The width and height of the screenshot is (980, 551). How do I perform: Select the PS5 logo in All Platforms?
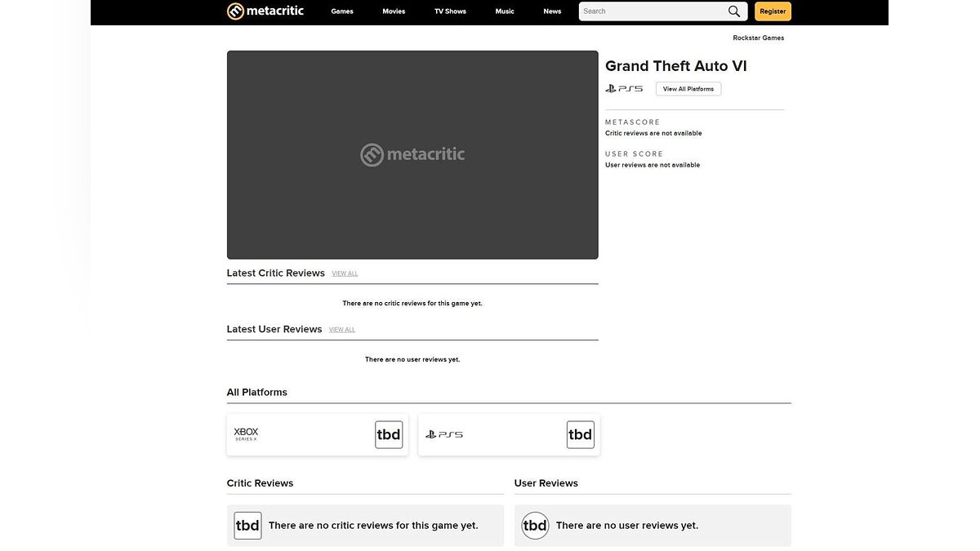click(444, 435)
